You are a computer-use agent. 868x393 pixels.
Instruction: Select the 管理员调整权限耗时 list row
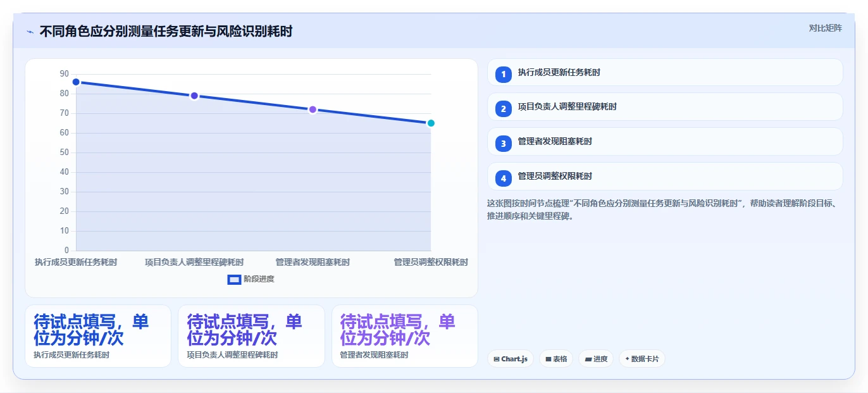[665, 177]
